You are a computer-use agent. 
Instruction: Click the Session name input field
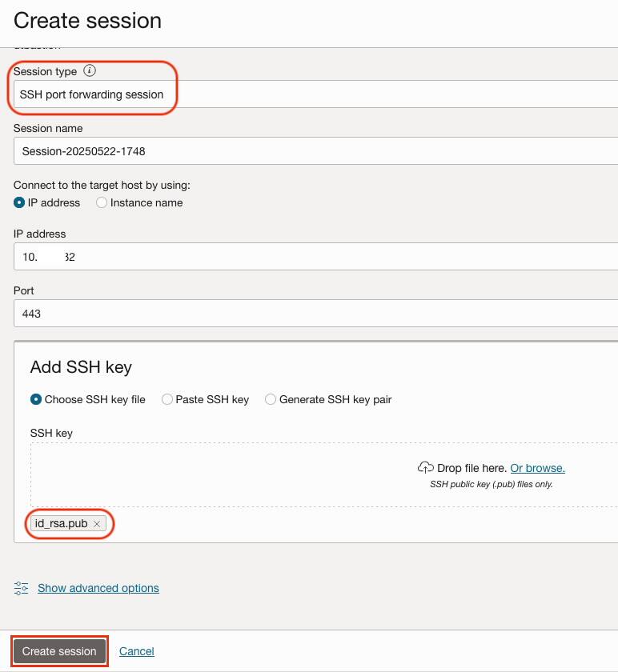312,151
